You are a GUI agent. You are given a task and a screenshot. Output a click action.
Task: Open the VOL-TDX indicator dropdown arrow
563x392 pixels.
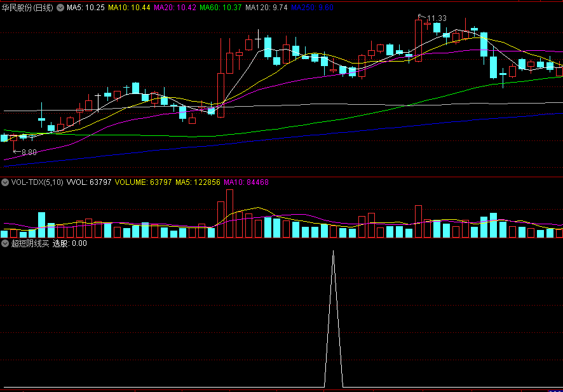tap(5, 182)
